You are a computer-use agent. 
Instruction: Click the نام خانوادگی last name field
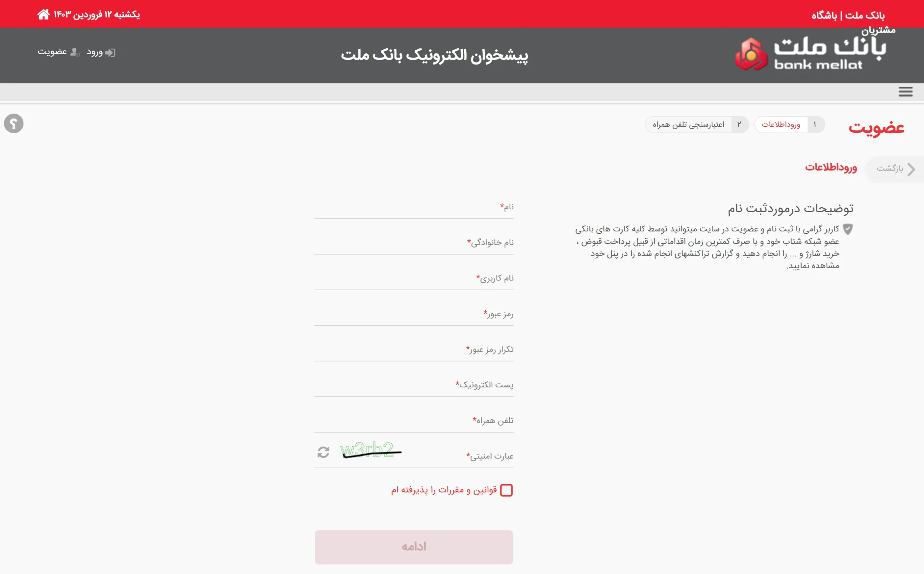click(414, 243)
